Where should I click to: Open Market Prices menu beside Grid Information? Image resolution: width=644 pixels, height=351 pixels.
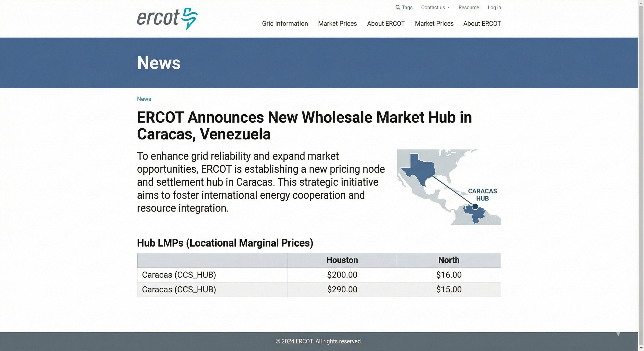337,24
